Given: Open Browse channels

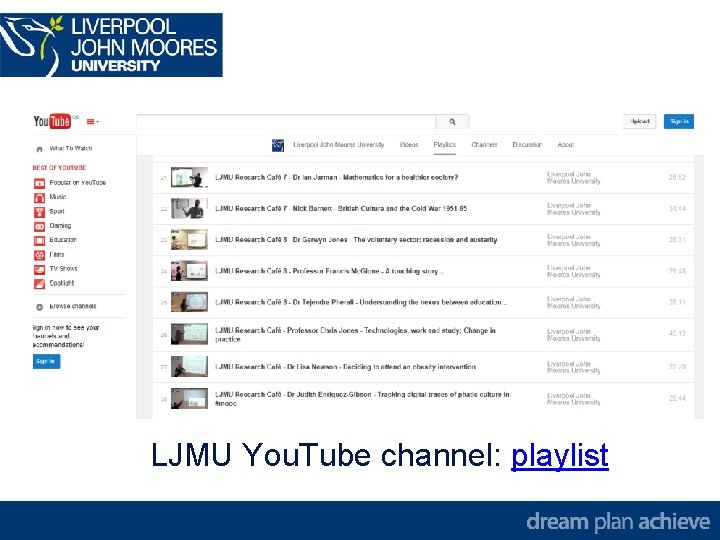Looking at the screenshot, I should pyautogui.click(x=73, y=306).
